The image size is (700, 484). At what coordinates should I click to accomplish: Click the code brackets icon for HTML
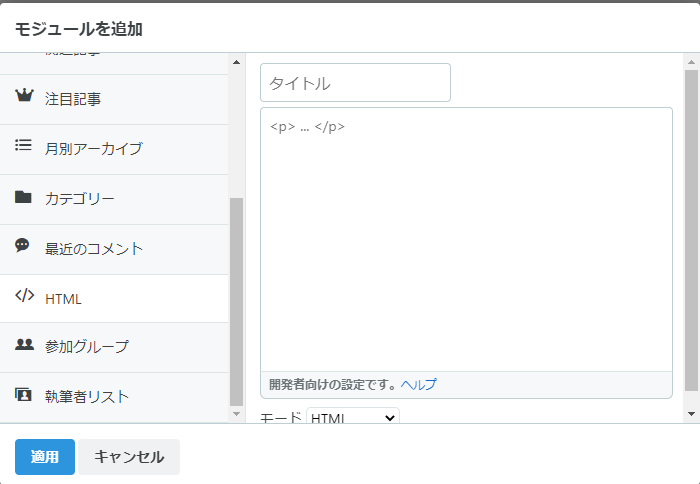pos(25,295)
